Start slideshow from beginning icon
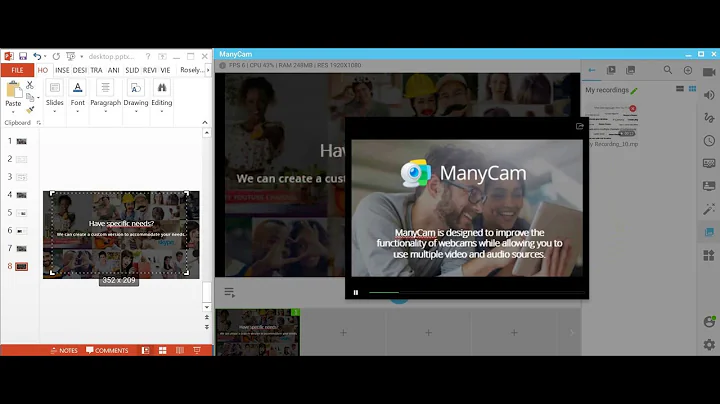Viewport: 720px width, 404px height. pos(70,56)
